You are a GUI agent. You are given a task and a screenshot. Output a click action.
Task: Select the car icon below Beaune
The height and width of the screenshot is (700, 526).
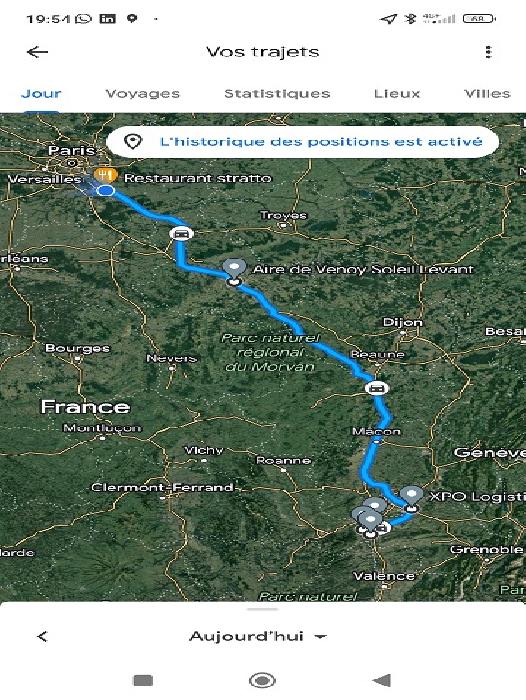coord(376,388)
